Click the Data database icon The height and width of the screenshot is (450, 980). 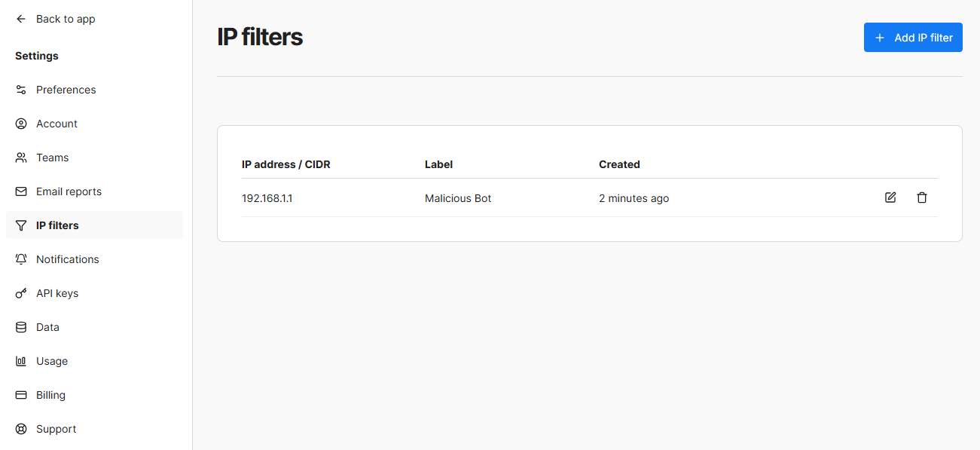tap(21, 327)
